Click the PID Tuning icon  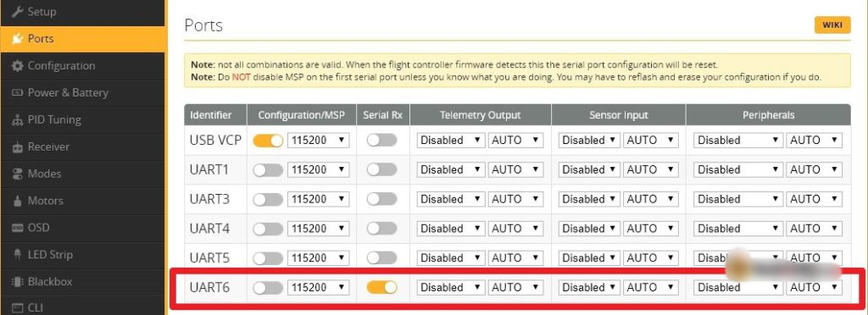pyautogui.click(x=18, y=120)
